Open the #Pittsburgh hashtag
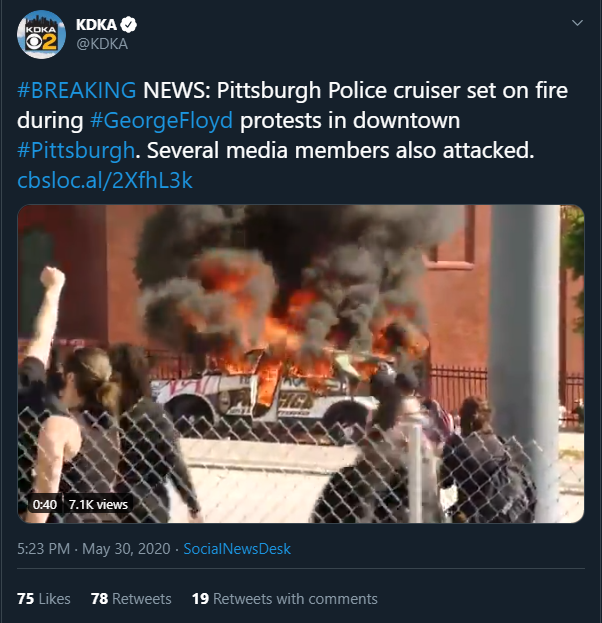Image resolution: width=602 pixels, height=623 pixels. tap(76, 151)
